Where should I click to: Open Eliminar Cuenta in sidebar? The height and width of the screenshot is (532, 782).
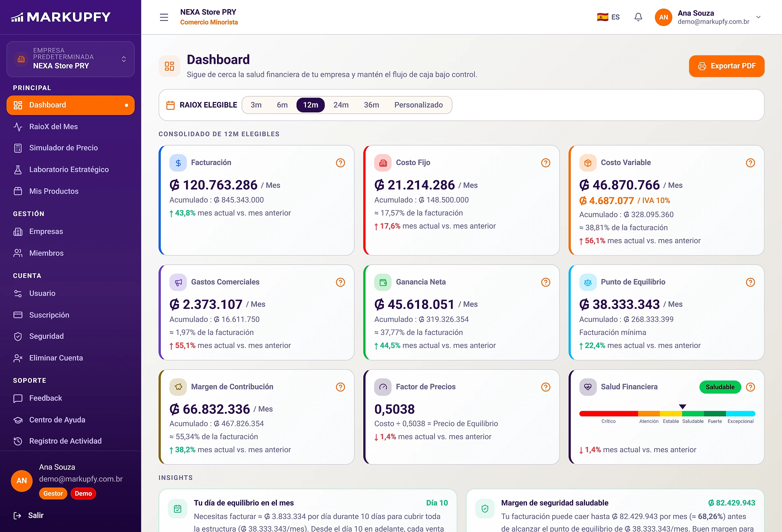pos(70,358)
